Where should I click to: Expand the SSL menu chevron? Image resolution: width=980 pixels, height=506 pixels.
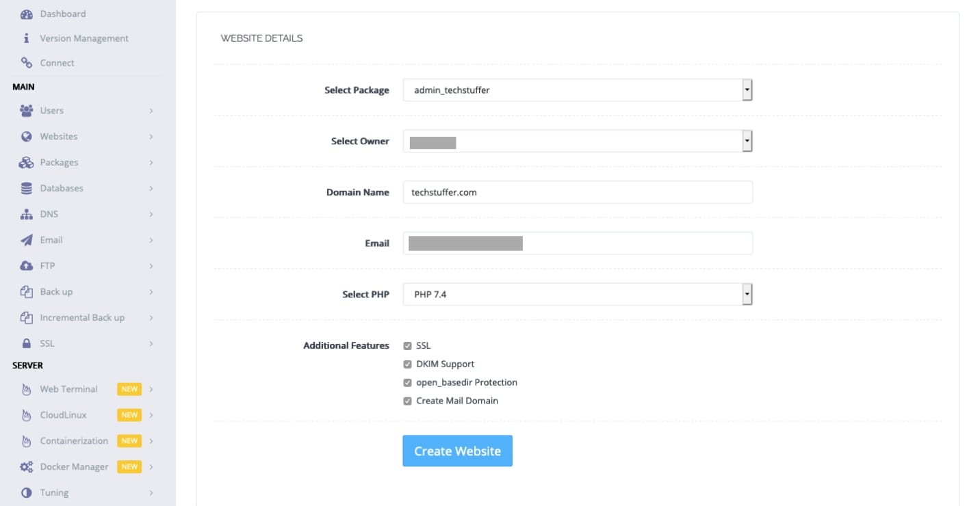(151, 343)
